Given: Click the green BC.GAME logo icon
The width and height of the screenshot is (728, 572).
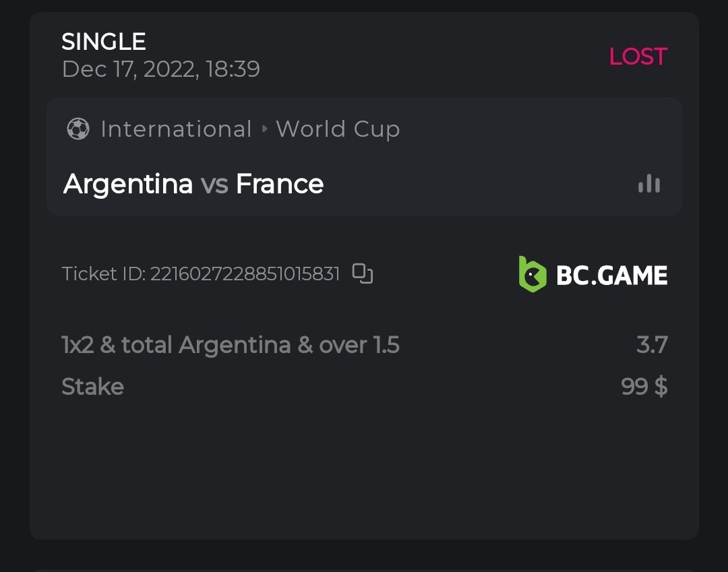Looking at the screenshot, I should point(532,274).
